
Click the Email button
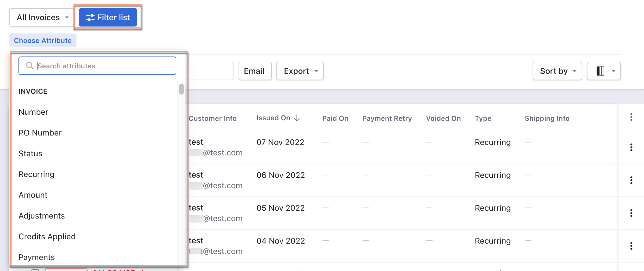tap(254, 71)
